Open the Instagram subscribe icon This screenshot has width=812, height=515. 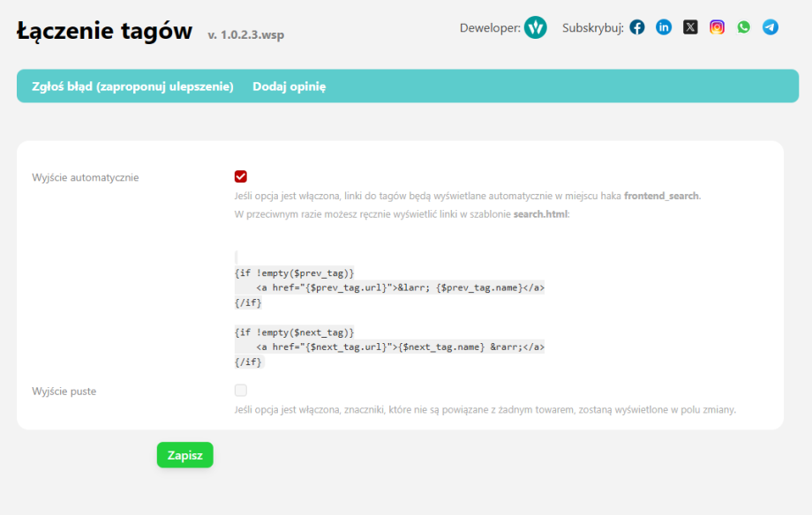coord(717,27)
